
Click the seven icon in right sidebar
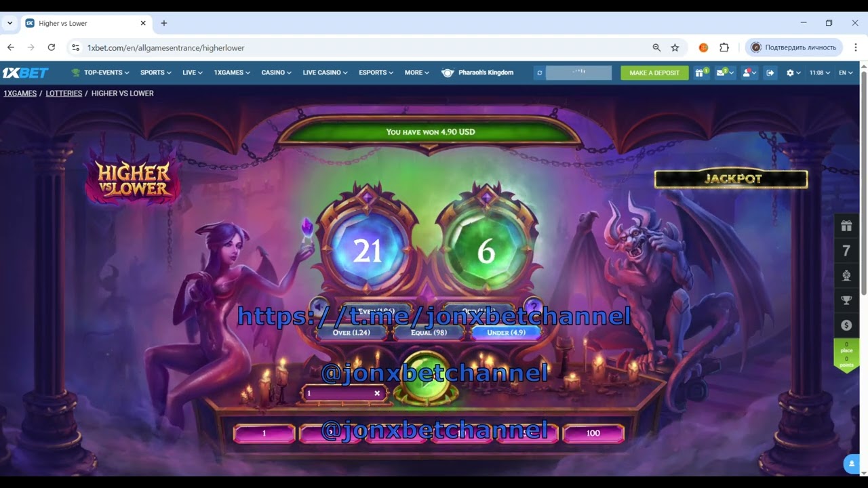(x=846, y=251)
